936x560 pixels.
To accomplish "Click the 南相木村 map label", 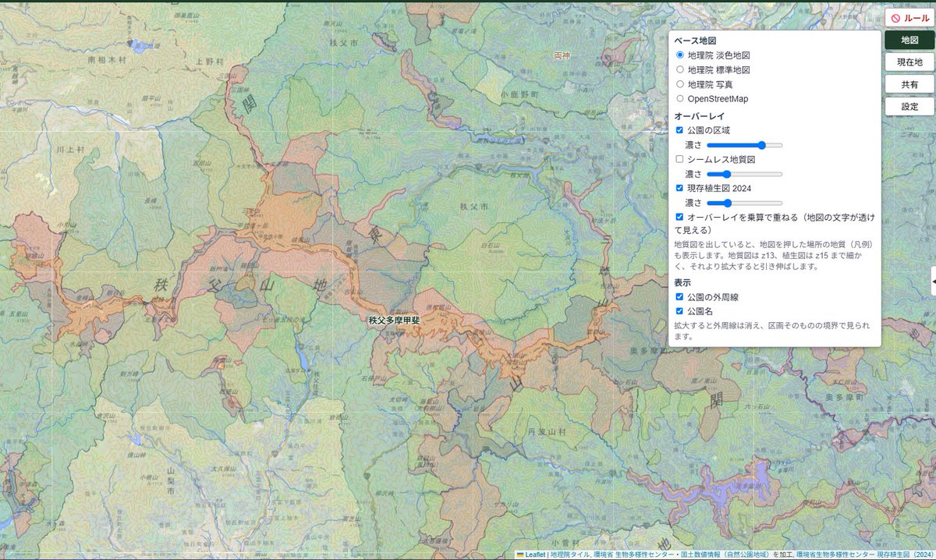I will tap(106, 59).
